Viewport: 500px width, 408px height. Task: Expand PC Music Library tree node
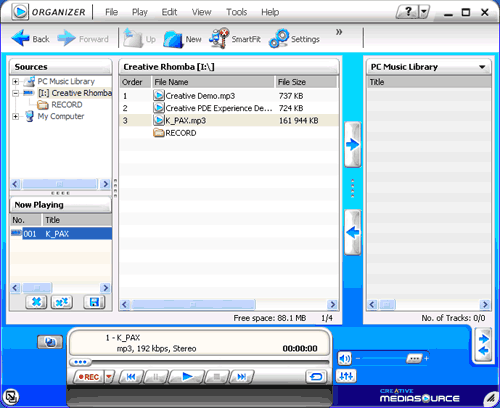(x=15, y=81)
